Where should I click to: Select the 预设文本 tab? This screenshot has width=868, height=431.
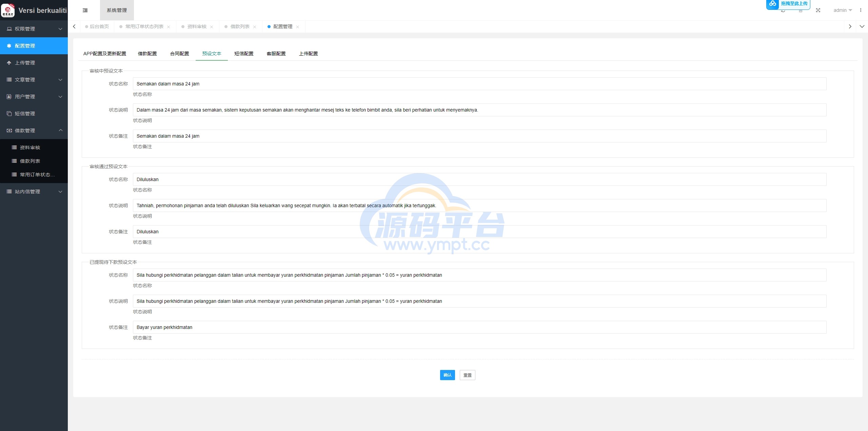212,54
